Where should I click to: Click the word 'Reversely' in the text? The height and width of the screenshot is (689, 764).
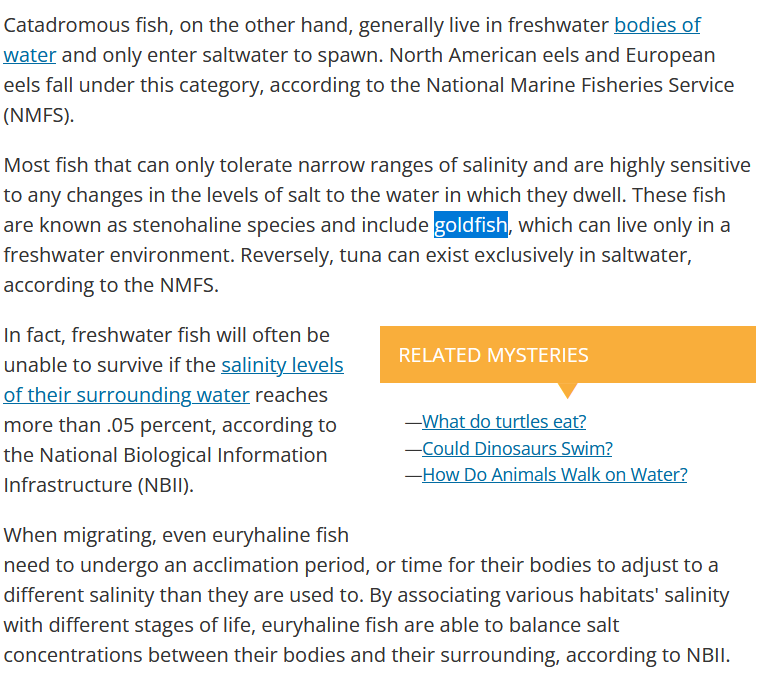(286, 255)
